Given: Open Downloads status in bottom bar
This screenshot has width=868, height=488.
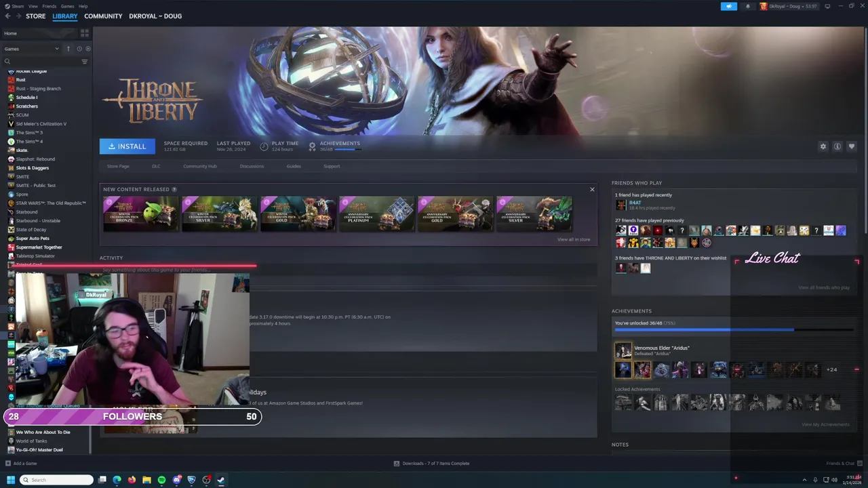Looking at the screenshot, I should point(432,464).
